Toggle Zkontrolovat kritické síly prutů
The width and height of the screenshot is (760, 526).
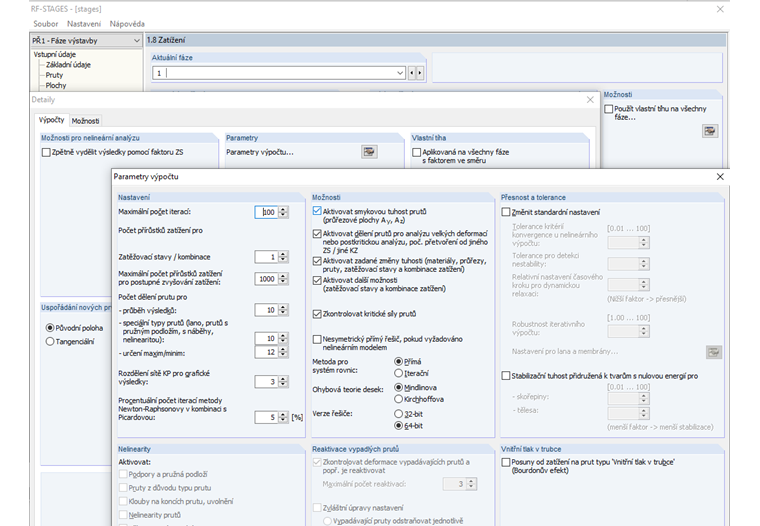[317, 314]
